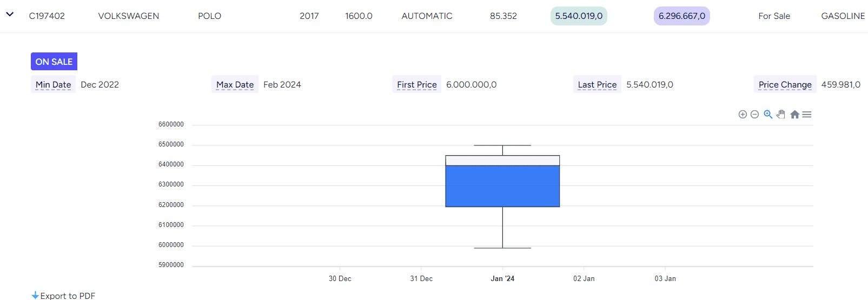Image resolution: width=868 pixels, height=300 pixels.
Task: Reset chart zoom with home icon
Action: point(794,115)
